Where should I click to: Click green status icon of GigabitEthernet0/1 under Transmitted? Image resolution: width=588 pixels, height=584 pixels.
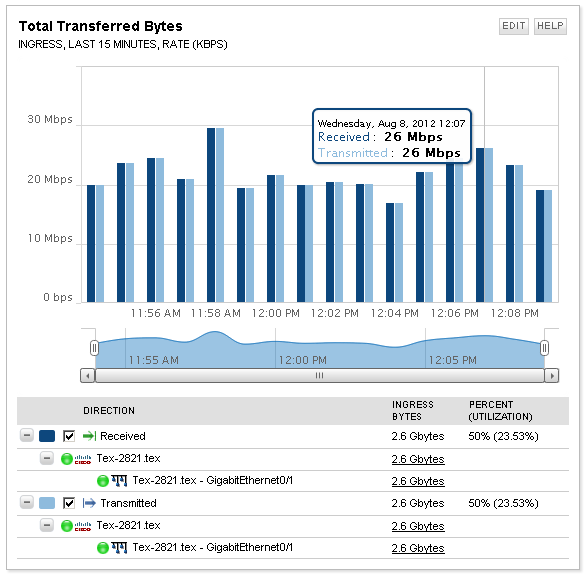click(103, 548)
